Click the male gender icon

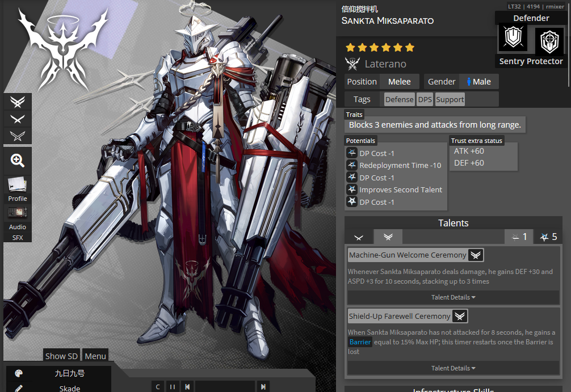point(469,82)
